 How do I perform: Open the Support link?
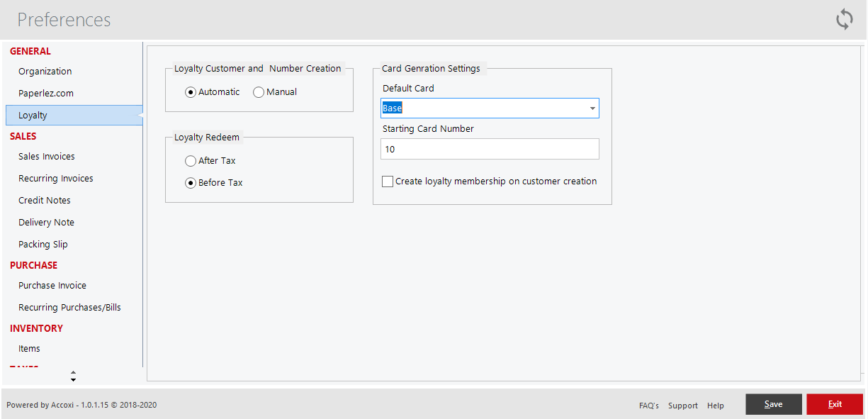[x=683, y=406]
